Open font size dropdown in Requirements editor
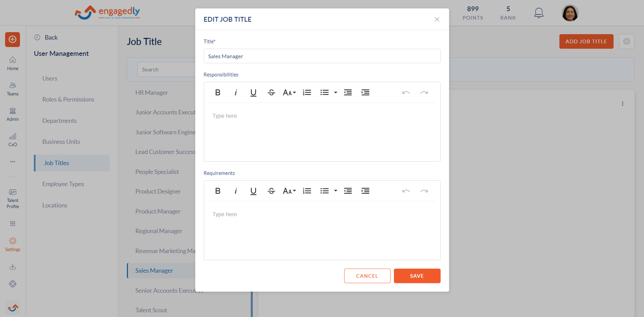The height and width of the screenshot is (317, 644). point(289,191)
